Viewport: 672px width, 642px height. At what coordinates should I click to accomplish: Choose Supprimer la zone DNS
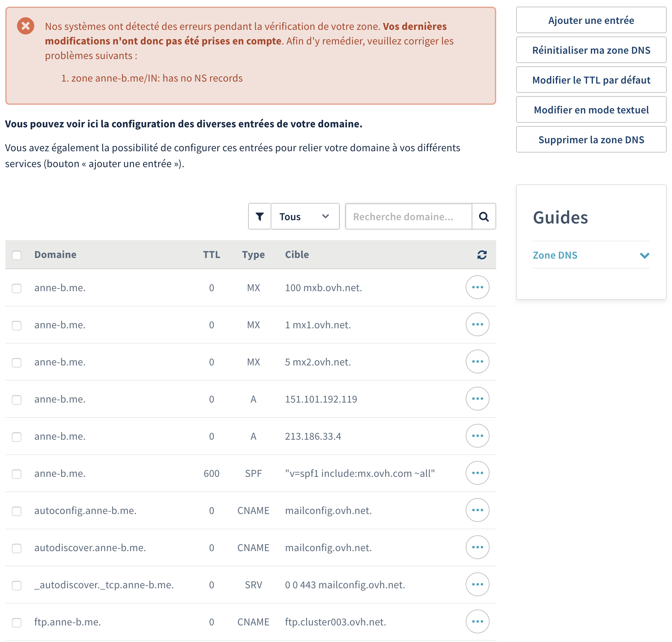click(x=591, y=140)
